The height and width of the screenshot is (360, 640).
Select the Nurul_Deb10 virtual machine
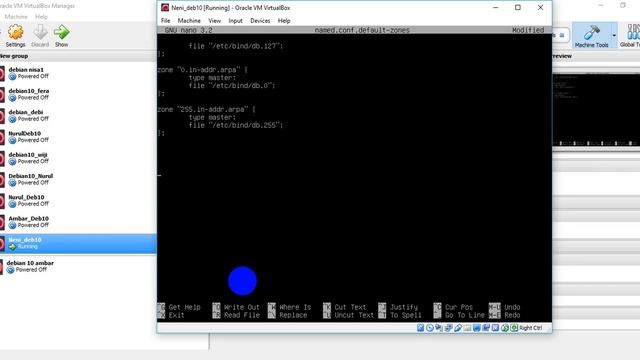78,200
